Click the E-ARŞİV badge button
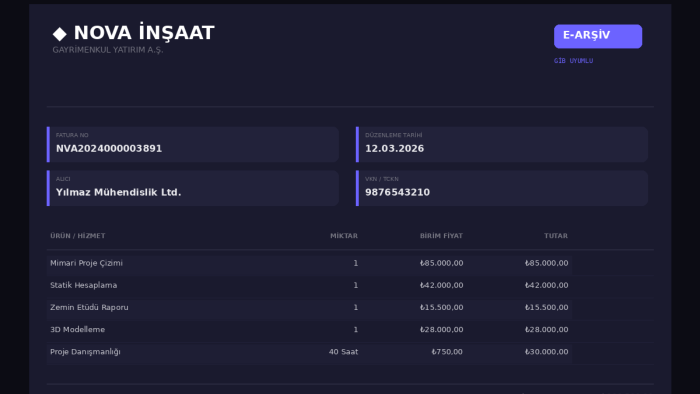700x394 pixels. click(598, 36)
